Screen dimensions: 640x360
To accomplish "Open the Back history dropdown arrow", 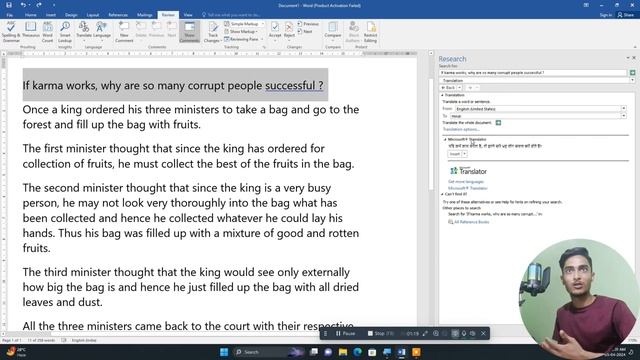I will pos(460,88).
